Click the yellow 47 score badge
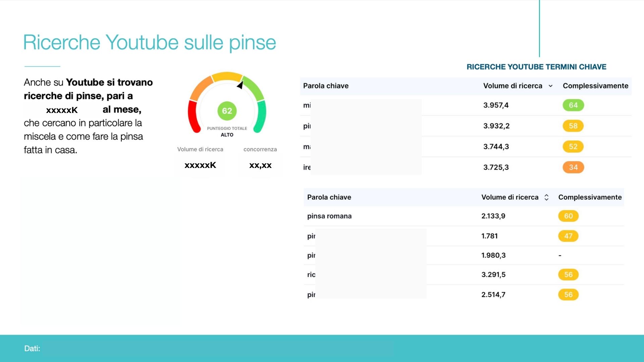Viewport: 644px width, 362px height. [568, 236]
